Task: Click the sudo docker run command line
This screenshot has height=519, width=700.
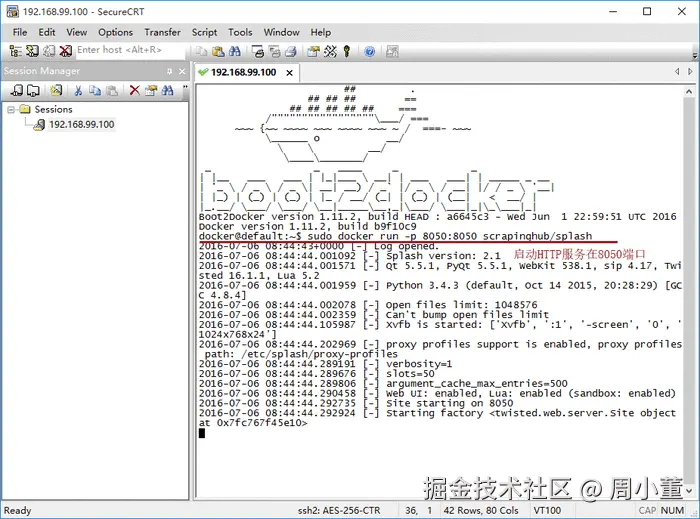Action: coord(396,236)
